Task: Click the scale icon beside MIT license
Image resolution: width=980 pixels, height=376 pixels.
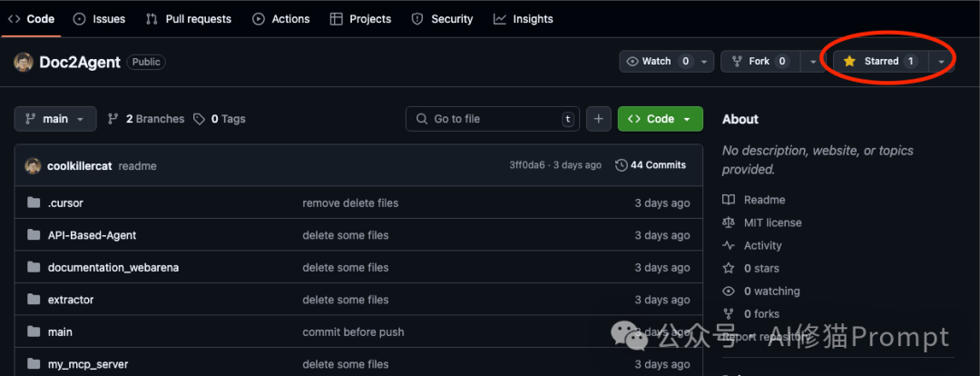Action: tap(728, 223)
